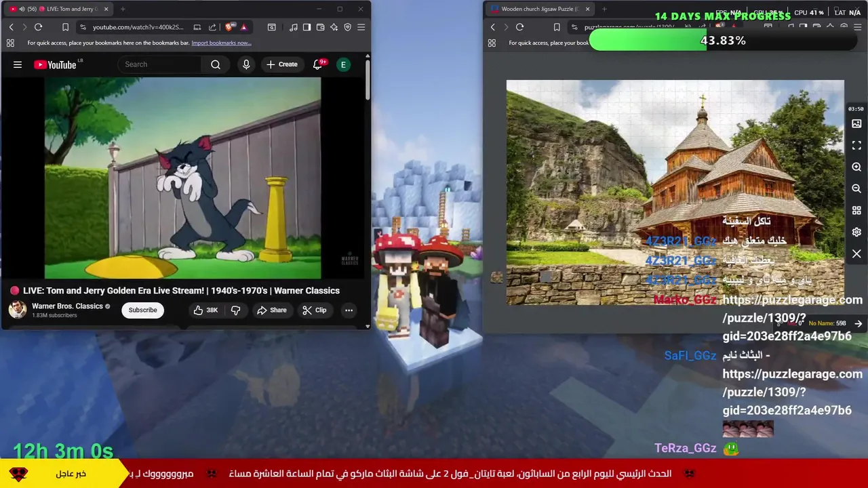The image size is (868, 488).
Task: Open the YouTube account avatar E
Action: [x=343, y=64]
